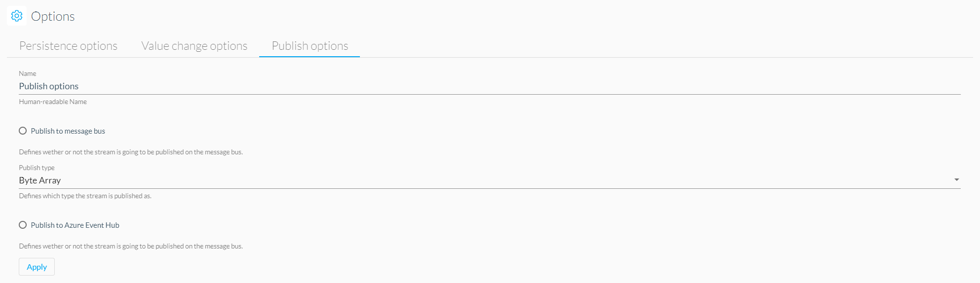
Task: Click the Publish type field label
Action: 37,168
